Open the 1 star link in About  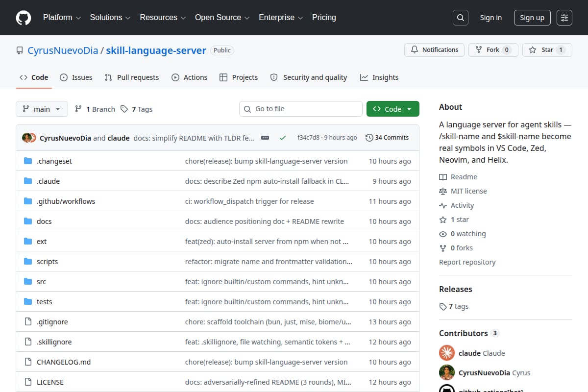454,220
